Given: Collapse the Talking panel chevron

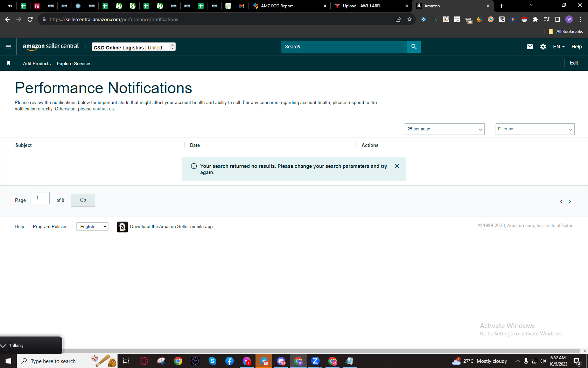Looking at the screenshot, I should click(x=3, y=346).
